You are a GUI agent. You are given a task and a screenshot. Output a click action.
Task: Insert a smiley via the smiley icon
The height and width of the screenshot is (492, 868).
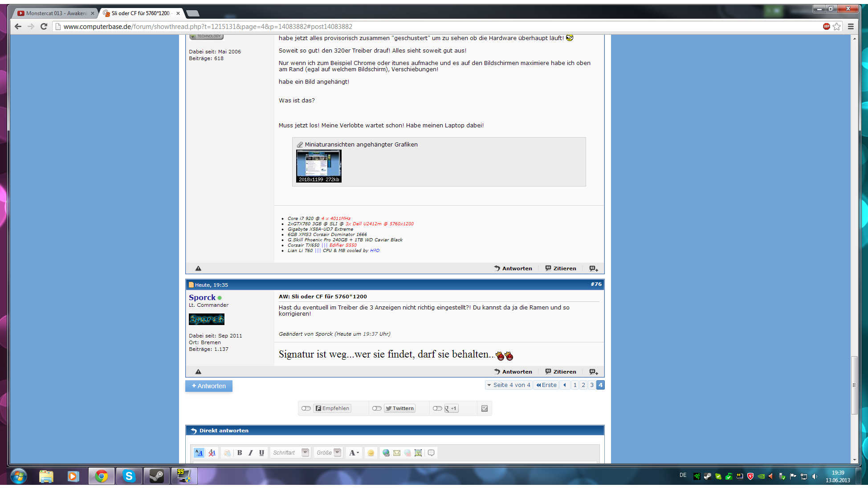click(x=371, y=453)
